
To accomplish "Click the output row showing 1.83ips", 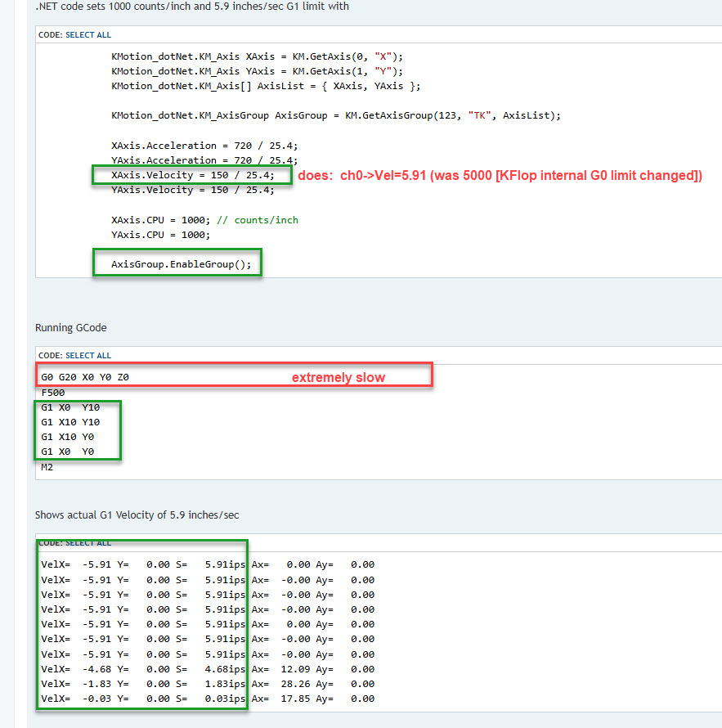I will [x=208, y=684].
